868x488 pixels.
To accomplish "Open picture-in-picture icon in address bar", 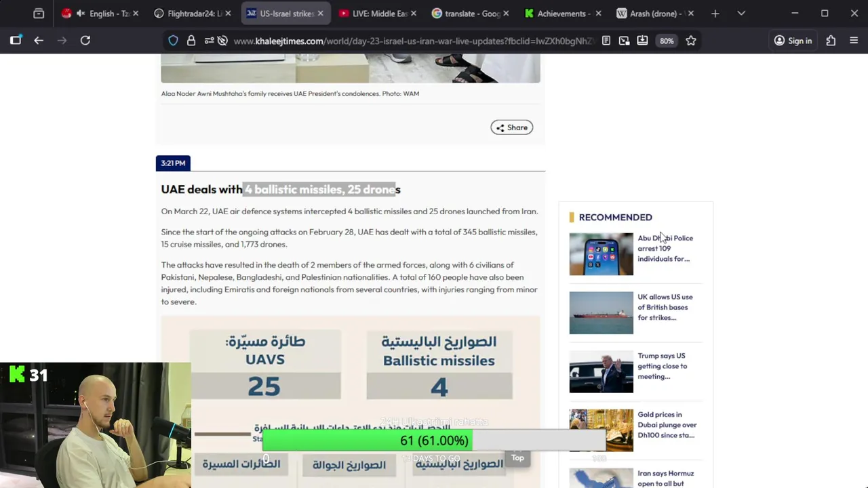I will click(x=625, y=41).
